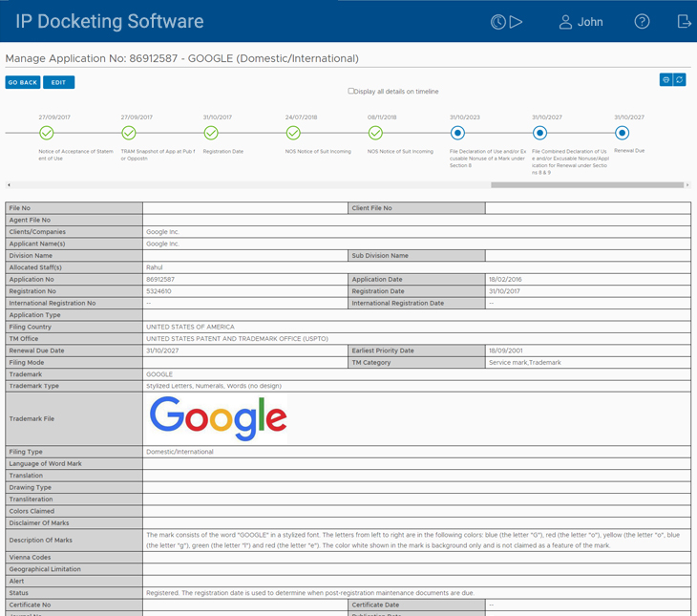Click the timeline scrollbar left arrow
Screen dimensions: 697x616
pos(9,185)
